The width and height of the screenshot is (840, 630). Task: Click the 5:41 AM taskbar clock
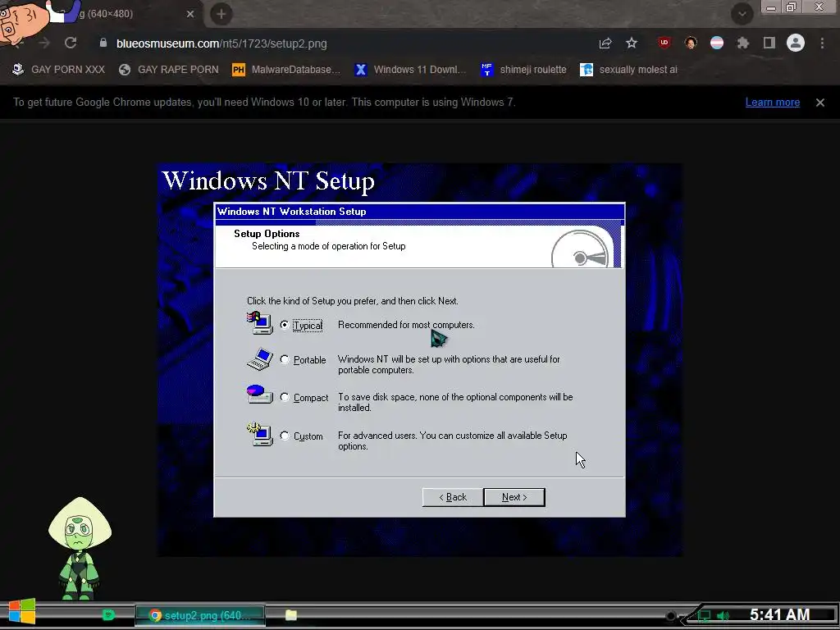[779, 614]
